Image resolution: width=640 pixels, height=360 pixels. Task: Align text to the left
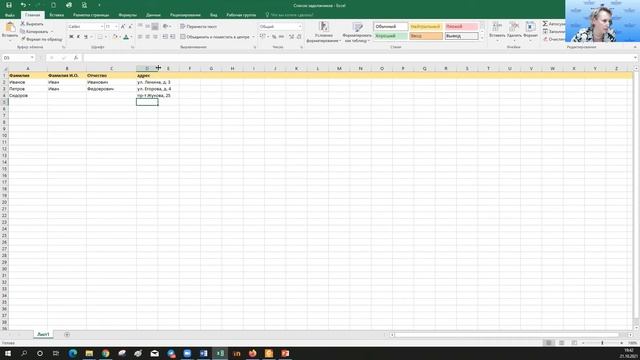click(x=140, y=37)
